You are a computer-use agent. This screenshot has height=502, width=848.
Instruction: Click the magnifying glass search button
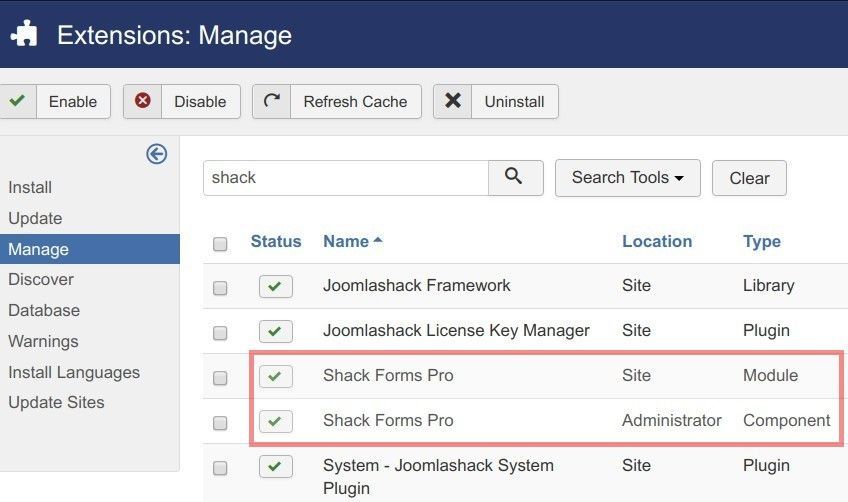click(x=515, y=178)
